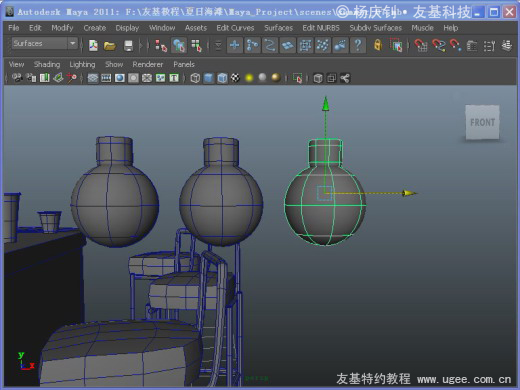Open the Camera Attributes panel icon
This screenshot has width=520, height=390.
point(31,78)
